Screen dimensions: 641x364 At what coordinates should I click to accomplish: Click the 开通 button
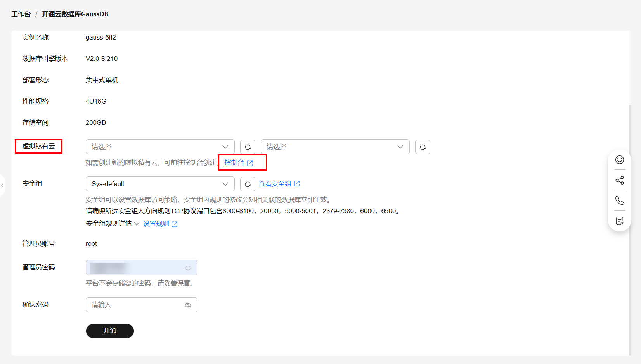pyautogui.click(x=110, y=331)
